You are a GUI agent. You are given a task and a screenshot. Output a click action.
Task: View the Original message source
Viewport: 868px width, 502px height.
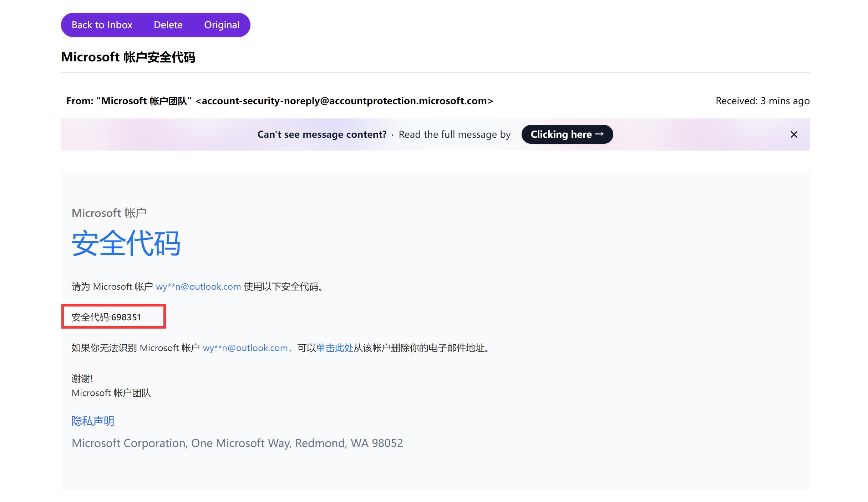point(222,25)
